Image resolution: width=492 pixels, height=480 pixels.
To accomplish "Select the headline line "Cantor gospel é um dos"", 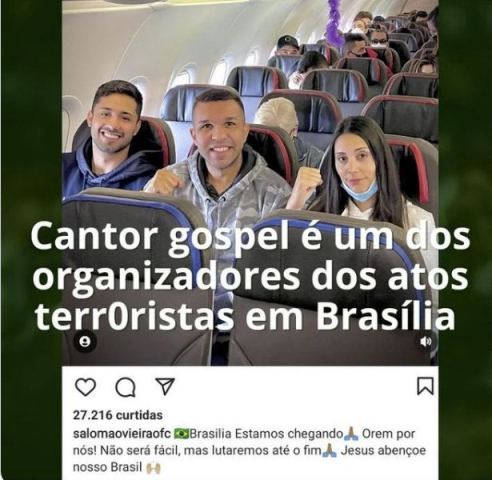I will (251, 238).
